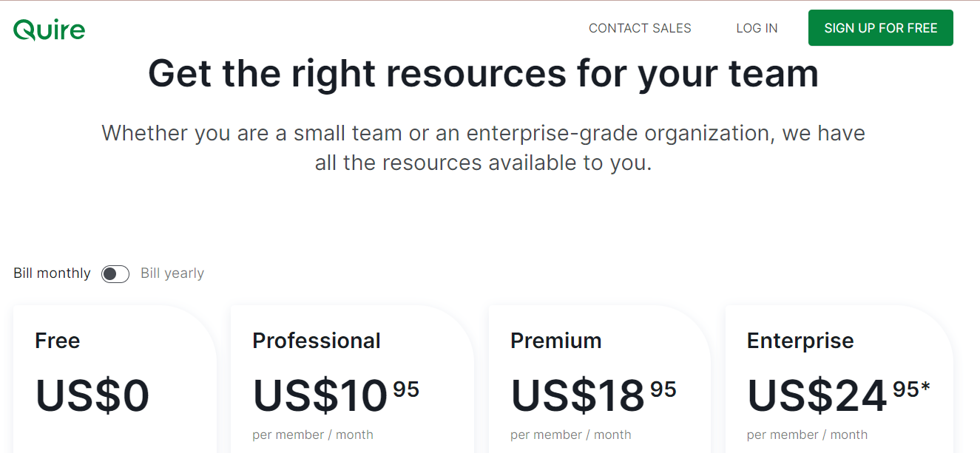This screenshot has height=453, width=980.
Task: Toggle the billing period switch
Action: coord(115,274)
